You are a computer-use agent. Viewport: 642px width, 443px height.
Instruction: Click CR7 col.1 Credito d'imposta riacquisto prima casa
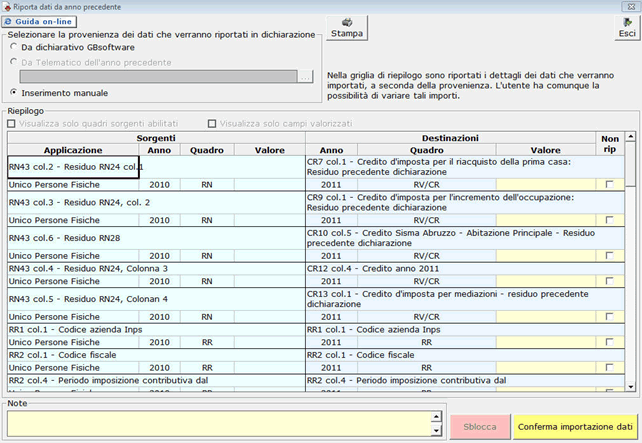[x=465, y=167]
